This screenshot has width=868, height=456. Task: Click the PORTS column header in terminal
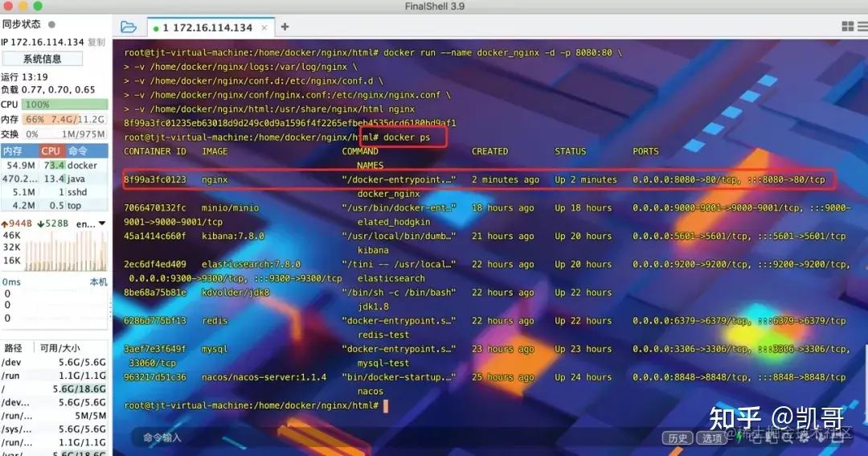pyautogui.click(x=646, y=151)
